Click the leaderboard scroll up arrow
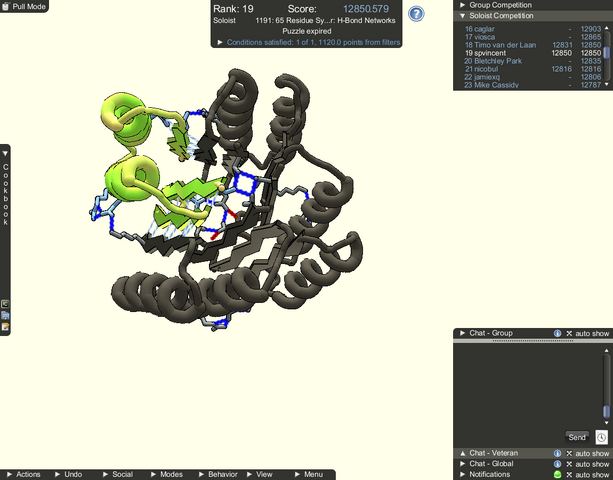This screenshot has width=613, height=480. [607, 28]
